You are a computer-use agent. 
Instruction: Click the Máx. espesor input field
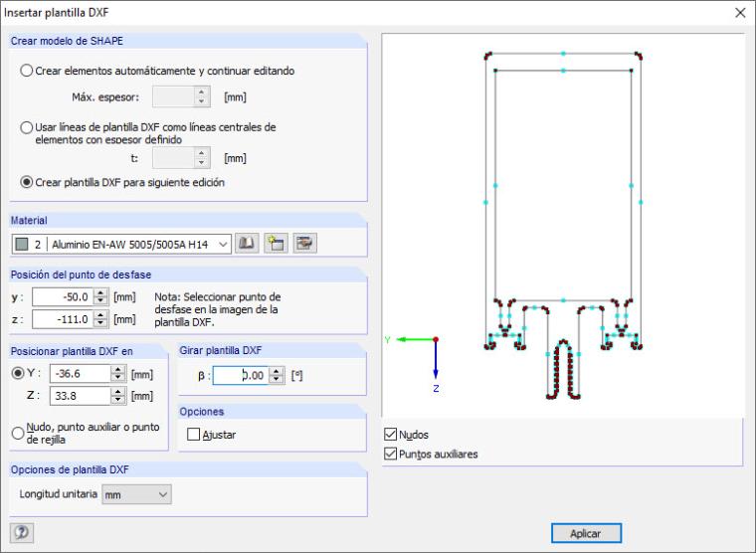click(173, 96)
